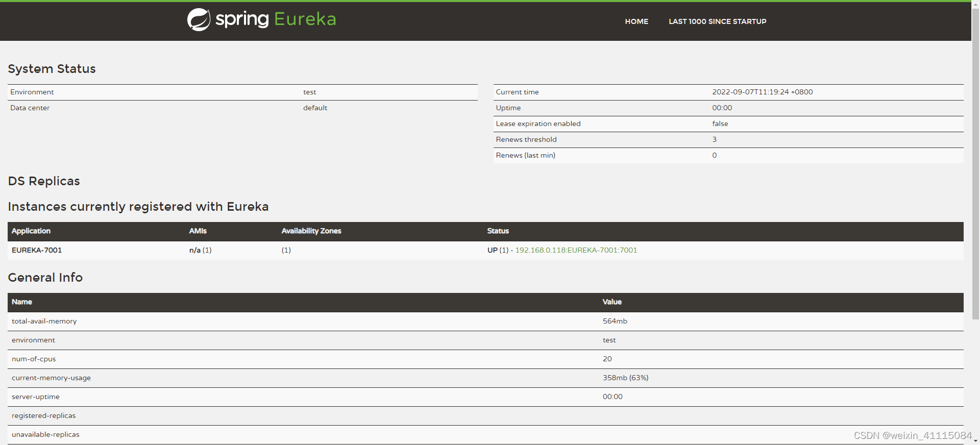Image resolution: width=980 pixels, height=445 pixels.
Task: Select the 'false' lease expiration value
Action: click(x=720, y=123)
